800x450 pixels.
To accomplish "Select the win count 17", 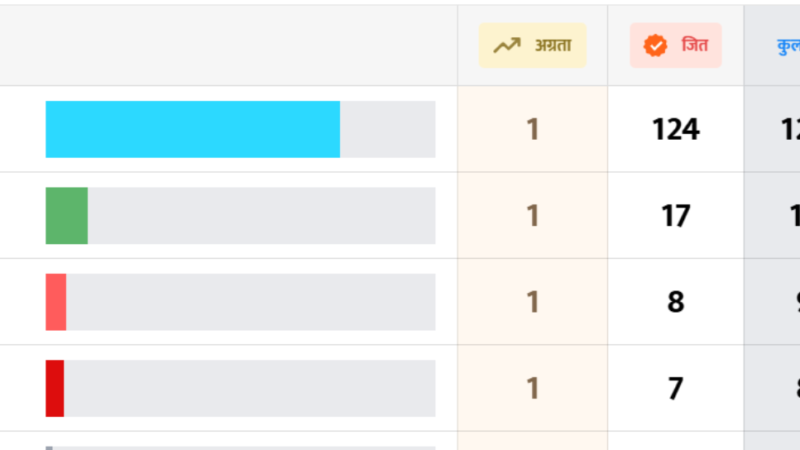I will point(675,215).
